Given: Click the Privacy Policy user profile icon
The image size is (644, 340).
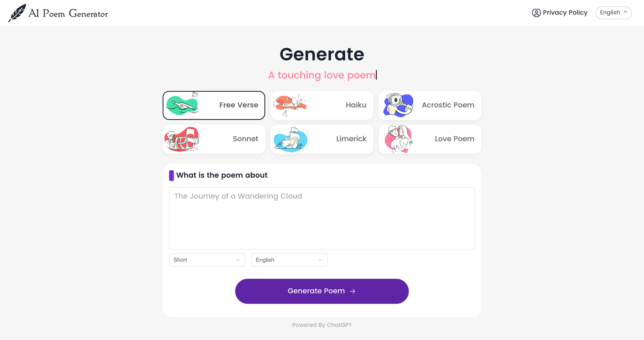Looking at the screenshot, I should pos(536,12).
